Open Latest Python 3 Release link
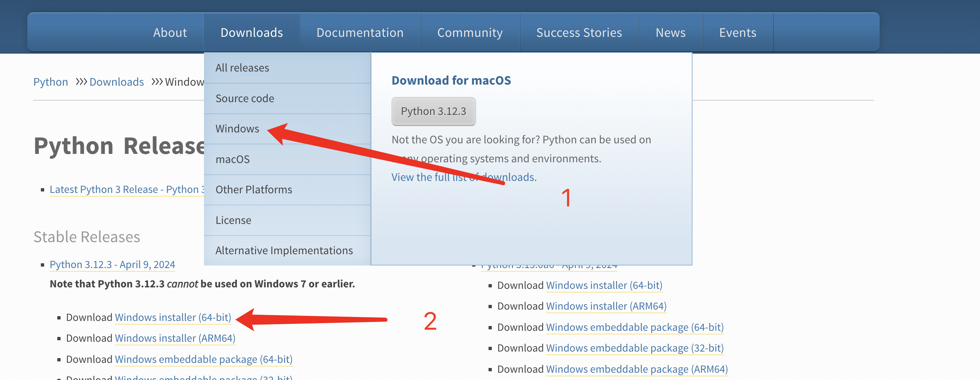Viewport: 980px width, 380px height. 127,189
